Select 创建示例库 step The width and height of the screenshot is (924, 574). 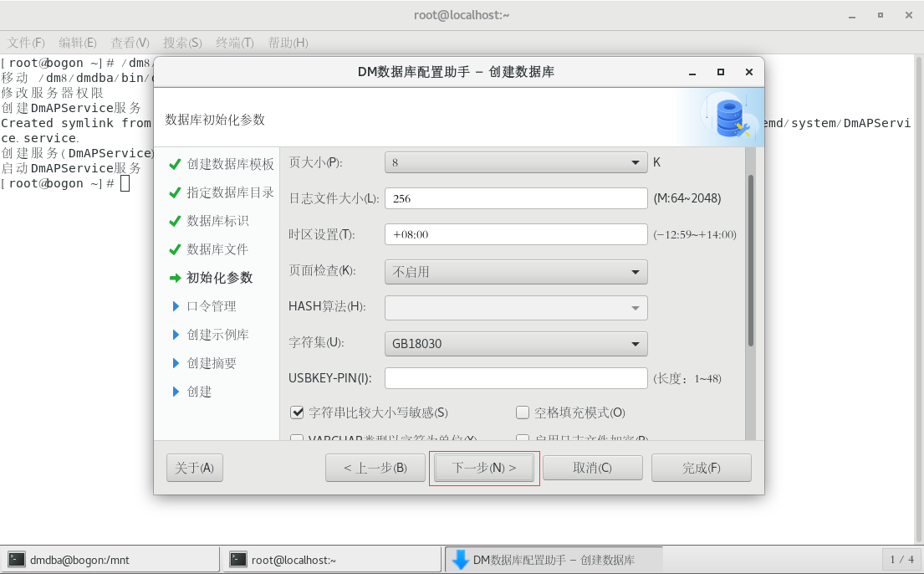[x=217, y=335]
